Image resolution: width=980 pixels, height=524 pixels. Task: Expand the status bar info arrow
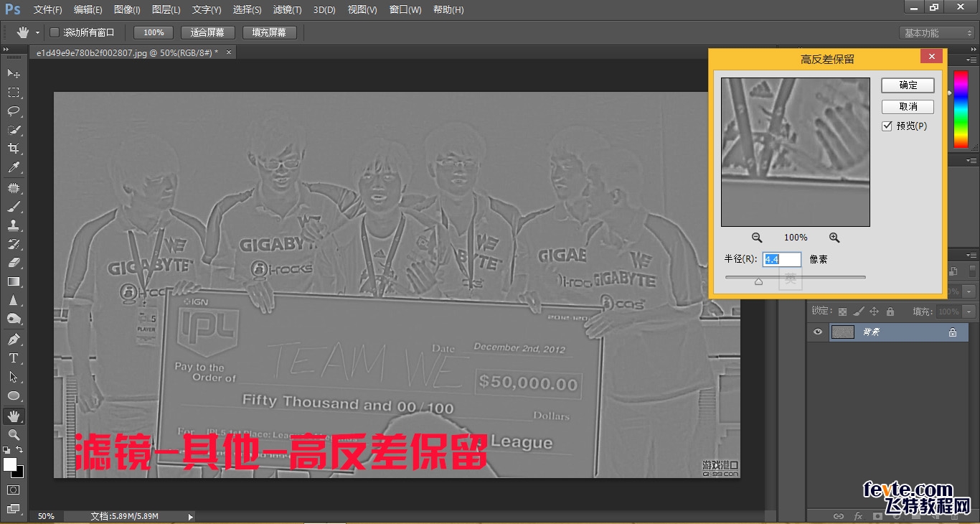(x=190, y=516)
